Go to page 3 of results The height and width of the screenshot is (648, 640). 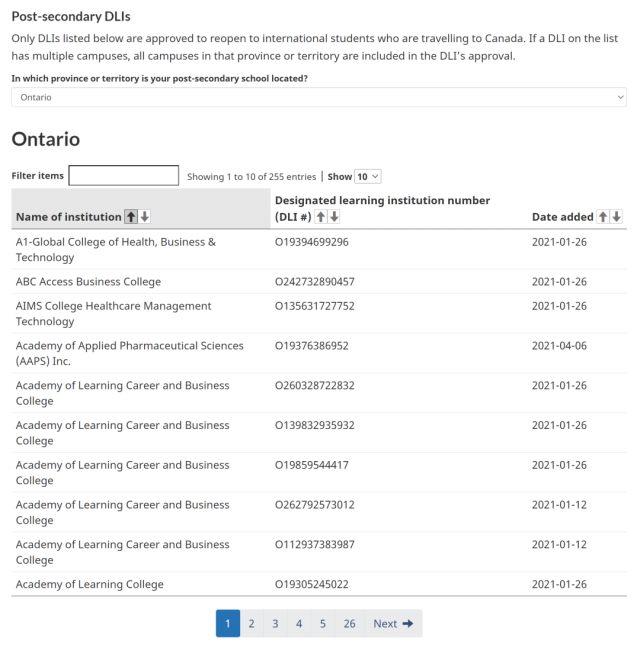click(x=275, y=623)
